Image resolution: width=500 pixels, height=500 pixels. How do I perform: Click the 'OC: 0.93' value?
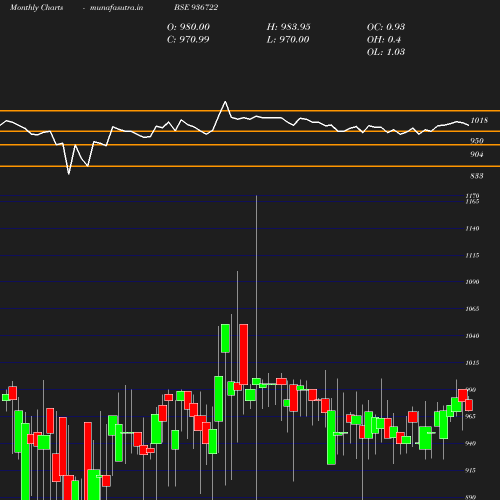coord(386,27)
